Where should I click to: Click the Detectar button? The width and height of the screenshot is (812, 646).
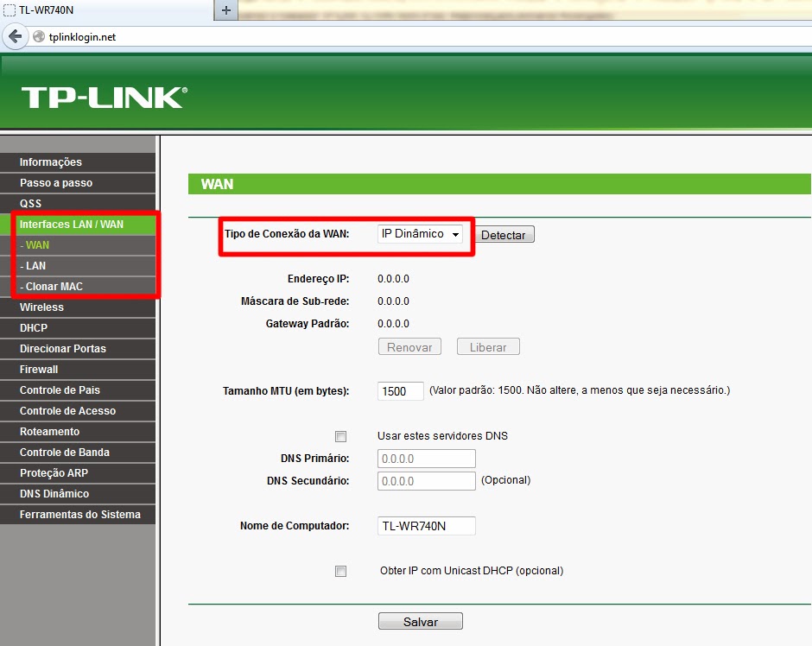coord(504,234)
